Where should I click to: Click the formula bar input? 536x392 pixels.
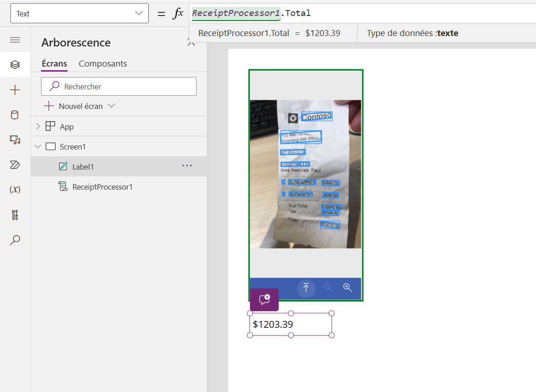[x=362, y=13]
